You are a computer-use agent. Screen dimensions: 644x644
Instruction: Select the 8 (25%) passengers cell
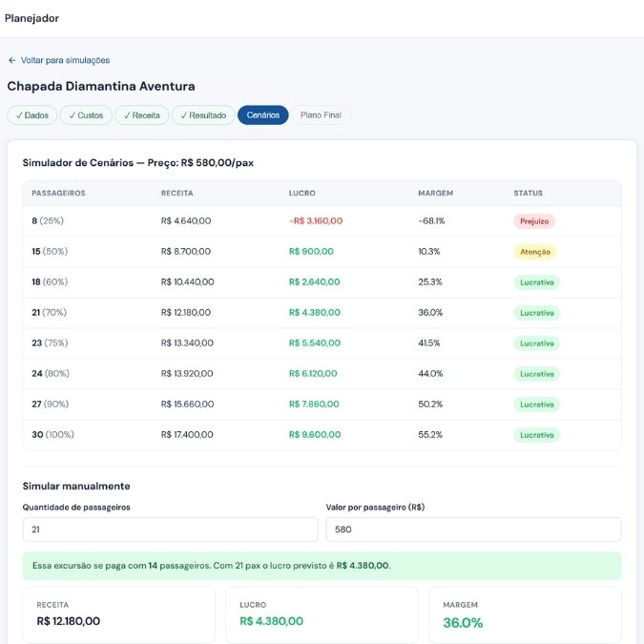[48, 220]
